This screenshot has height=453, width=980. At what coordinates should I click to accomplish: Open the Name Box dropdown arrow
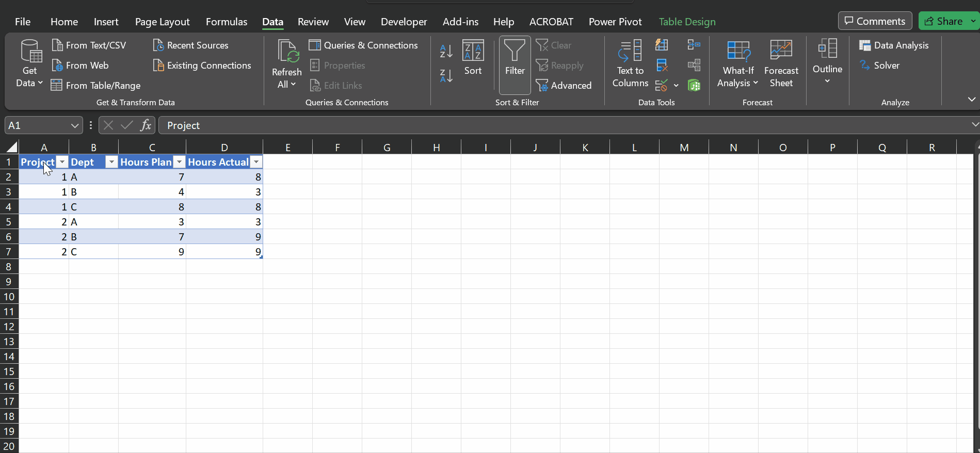(x=75, y=125)
